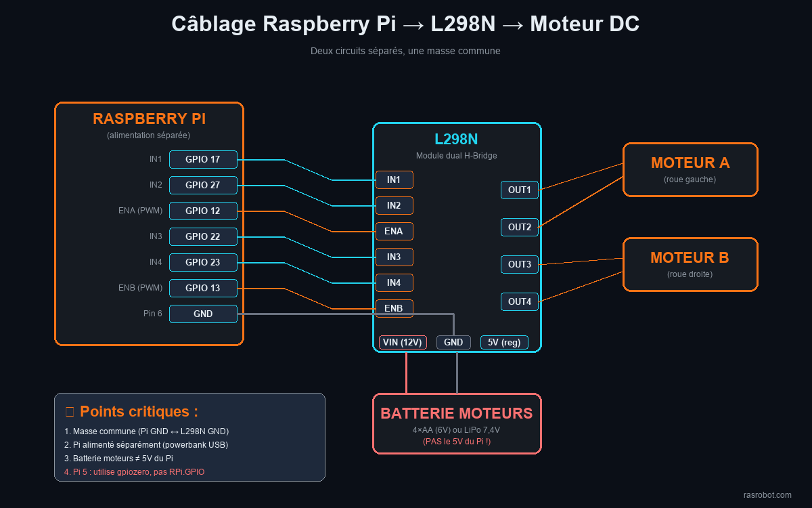Image resolution: width=812 pixels, height=508 pixels.
Task: Click the L298N IN2 input box
Action: click(394, 205)
